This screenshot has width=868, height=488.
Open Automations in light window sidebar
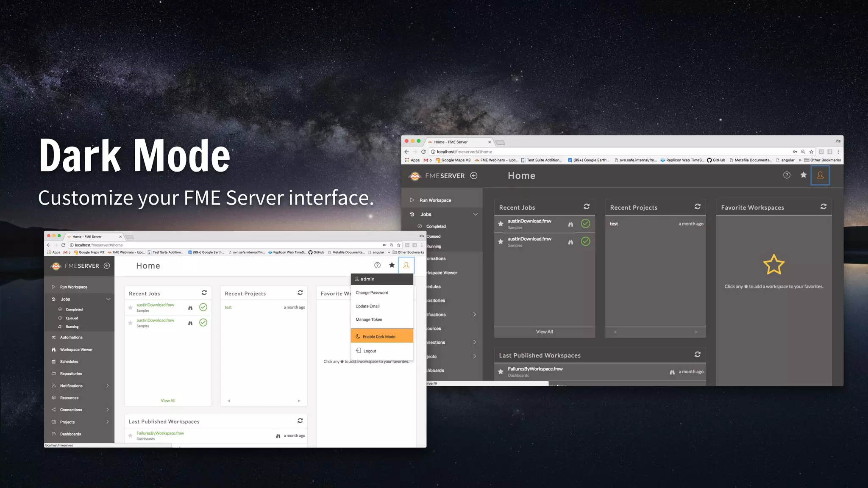(71, 337)
